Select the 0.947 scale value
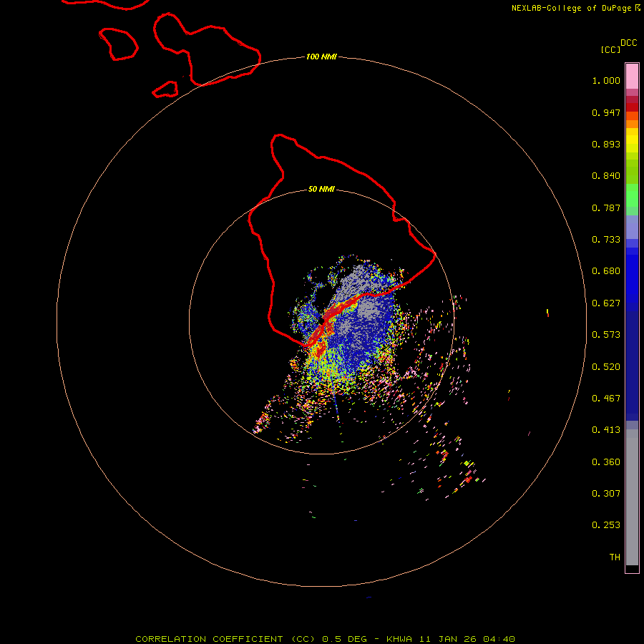This screenshot has width=644, height=644. pos(606,112)
